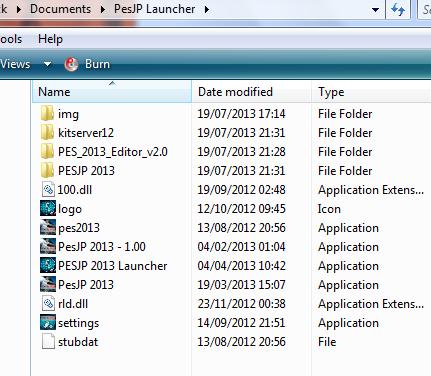Click the Burn disc icon
Image resolution: width=431 pixels, height=376 pixels.
tap(71, 64)
